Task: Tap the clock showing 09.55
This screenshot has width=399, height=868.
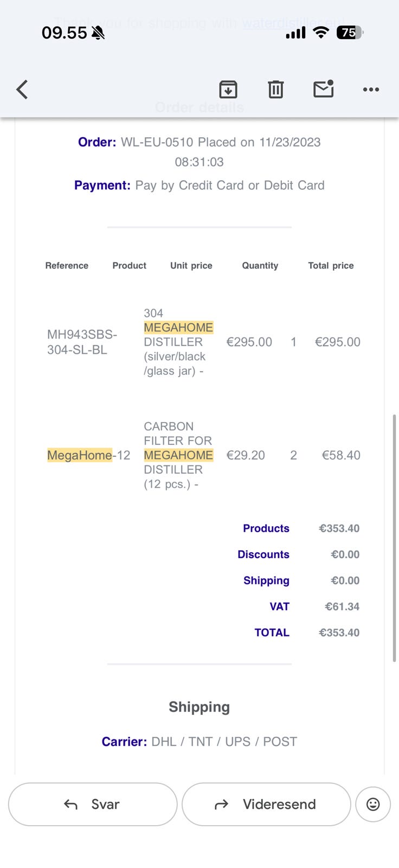Action: click(64, 33)
